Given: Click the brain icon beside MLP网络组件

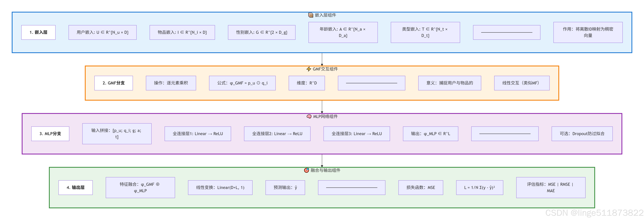Looking at the screenshot, I should click(x=309, y=116).
